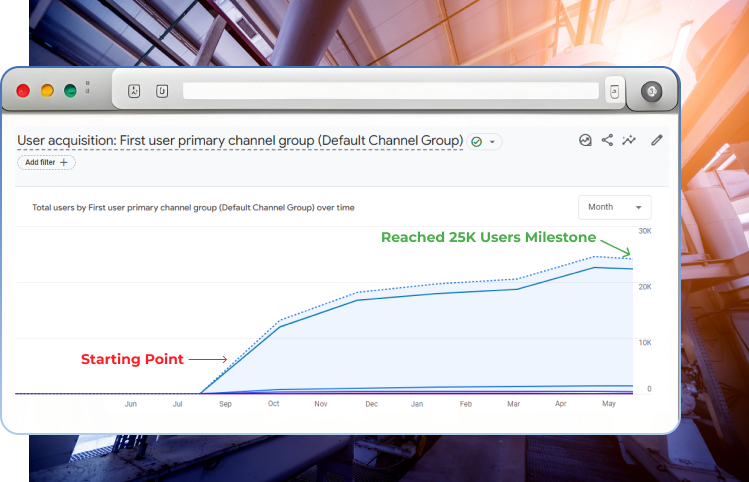
Task: Open the Insights sparkline icon
Action: (629, 141)
